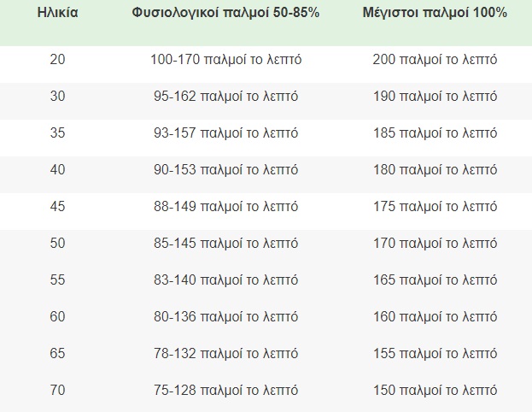Viewport: 532px width, 412px height.
Task: Select the 83-140 παλμοί το λεπτό cell
Action: [x=224, y=280]
